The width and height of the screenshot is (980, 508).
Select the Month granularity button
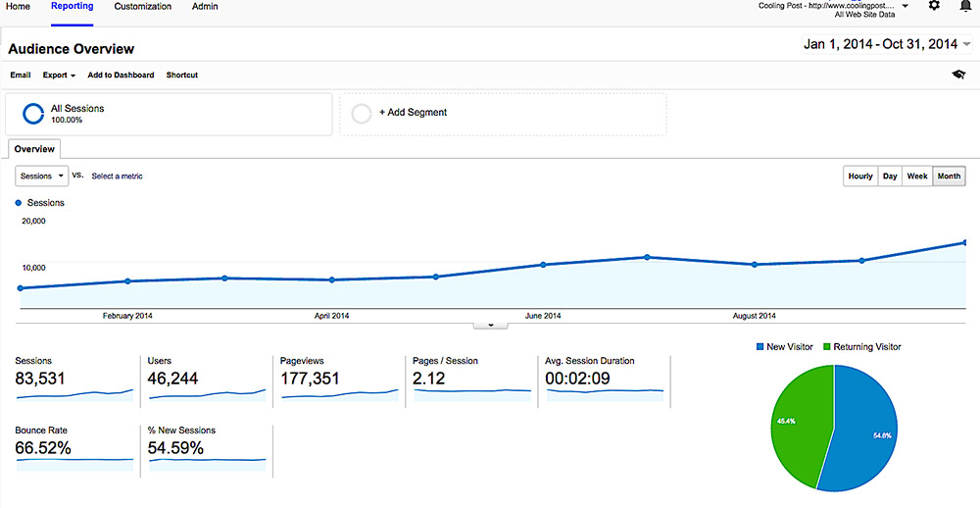click(949, 177)
